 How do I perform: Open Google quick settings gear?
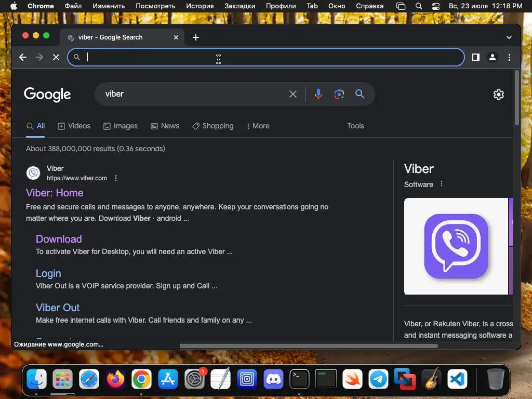(498, 95)
